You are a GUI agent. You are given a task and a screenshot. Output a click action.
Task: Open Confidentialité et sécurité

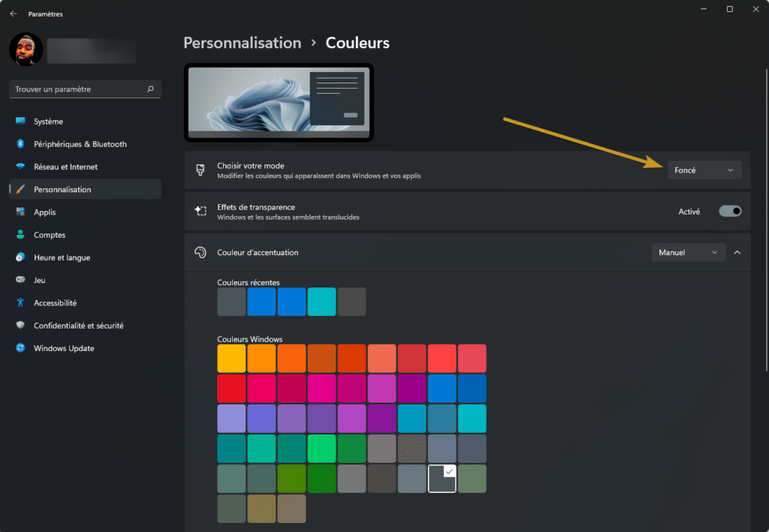(85, 325)
